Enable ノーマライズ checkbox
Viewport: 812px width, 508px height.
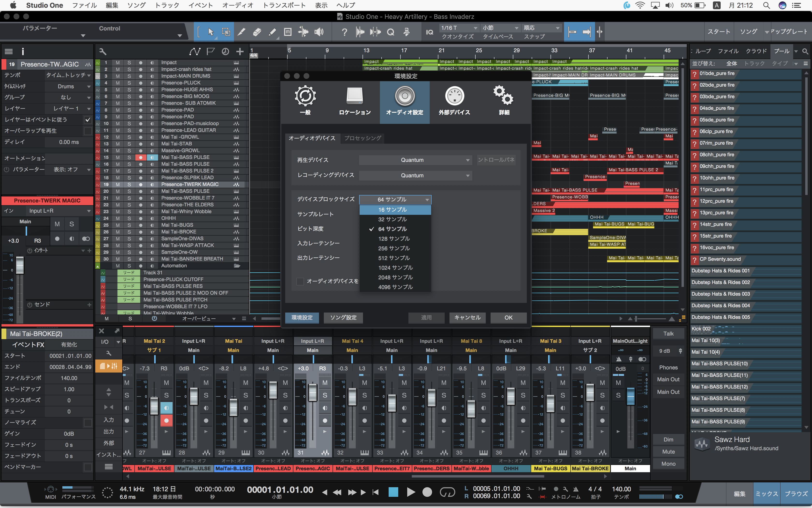87,422
